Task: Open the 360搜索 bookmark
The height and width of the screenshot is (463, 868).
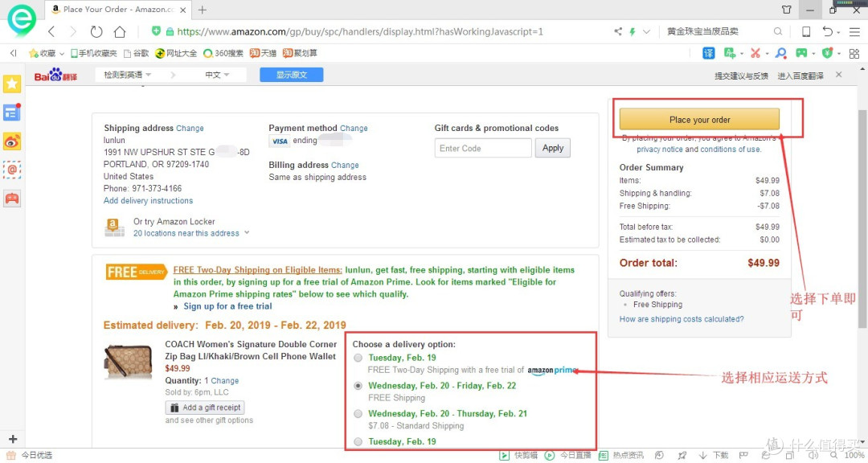Action: [223, 53]
